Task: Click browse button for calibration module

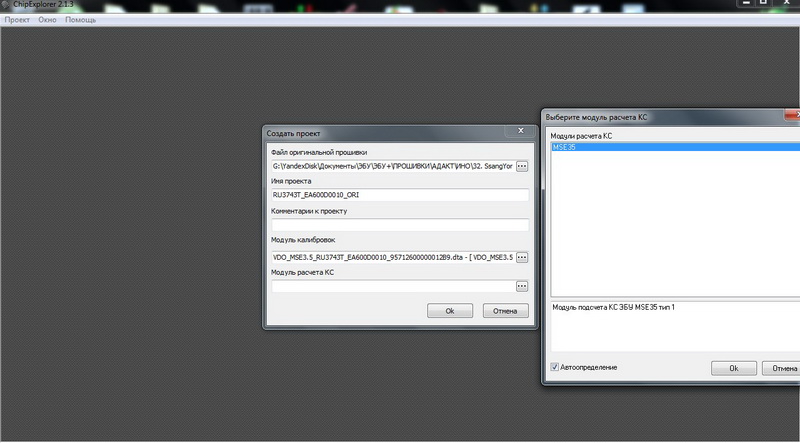Action: pyautogui.click(x=521, y=257)
